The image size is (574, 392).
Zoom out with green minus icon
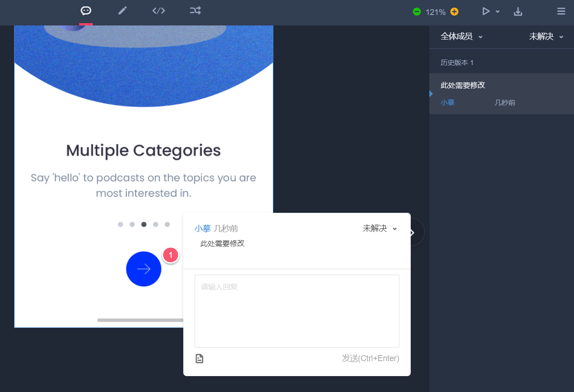tap(417, 12)
